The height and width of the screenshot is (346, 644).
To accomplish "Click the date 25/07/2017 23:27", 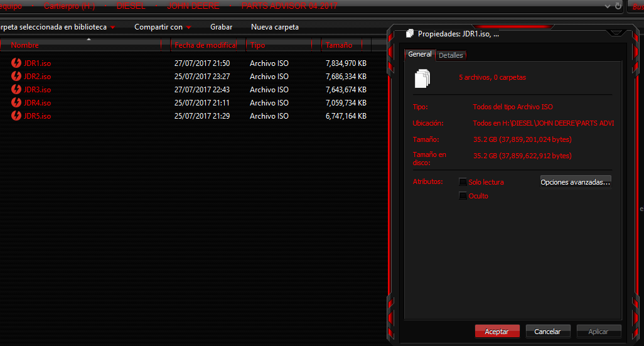I will (202, 77).
